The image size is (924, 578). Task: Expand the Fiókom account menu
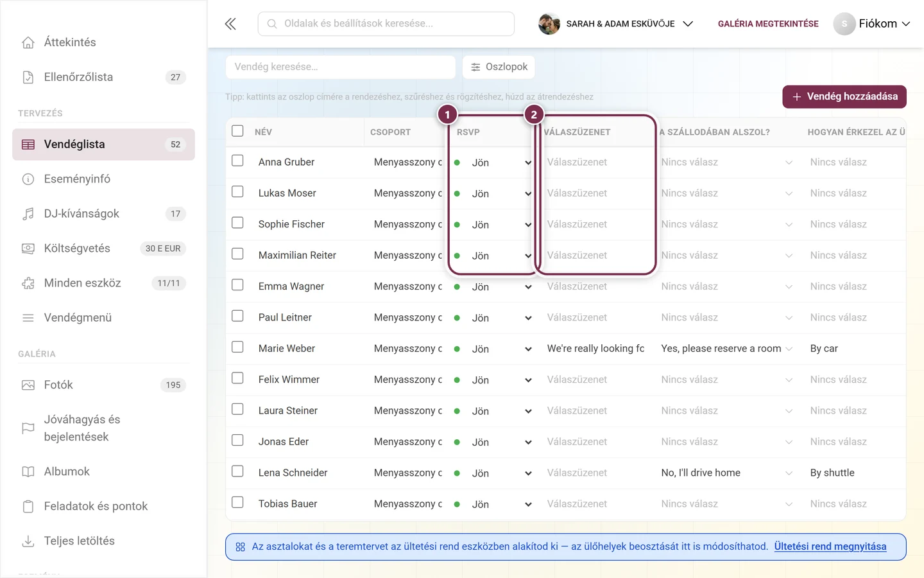(872, 24)
